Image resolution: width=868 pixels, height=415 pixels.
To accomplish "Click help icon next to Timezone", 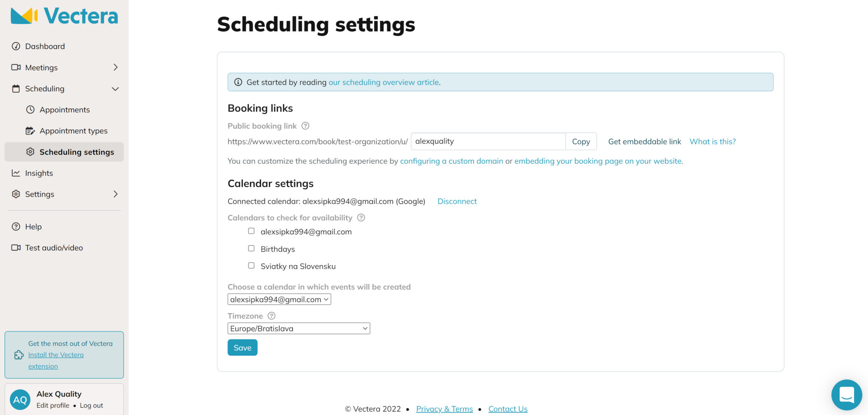I will tap(272, 316).
